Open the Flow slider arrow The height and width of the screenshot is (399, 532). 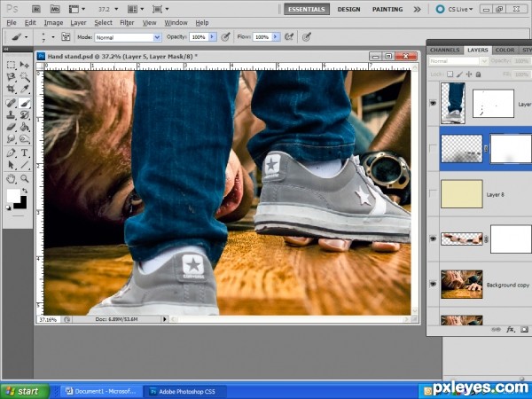pos(276,36)
